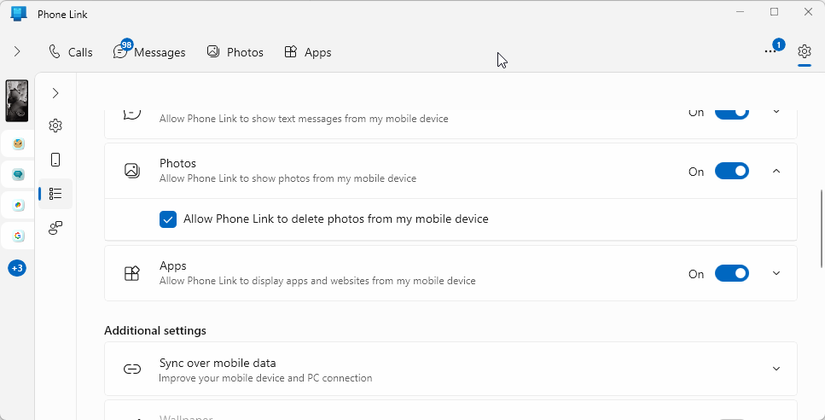This screenshot has height=420, width=825.
Task: Disable the Apps toggle switch
Action: tap(731, 274)
